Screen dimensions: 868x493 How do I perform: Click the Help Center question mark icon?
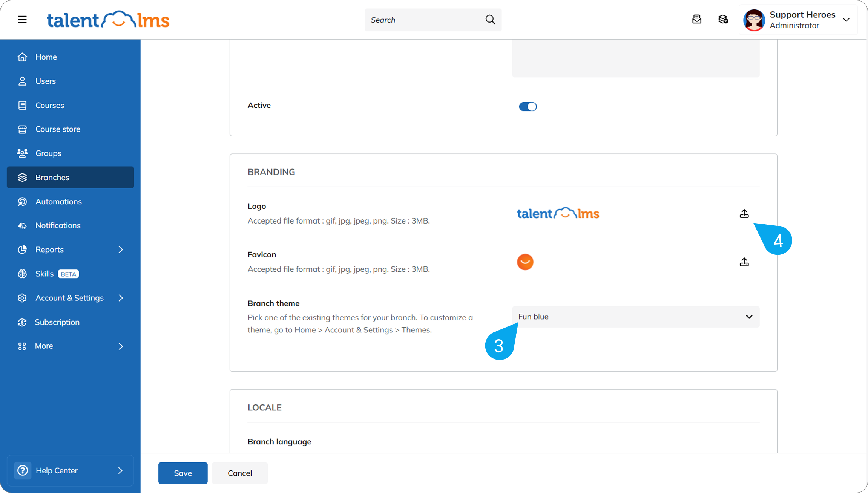(x=23, y=470)
